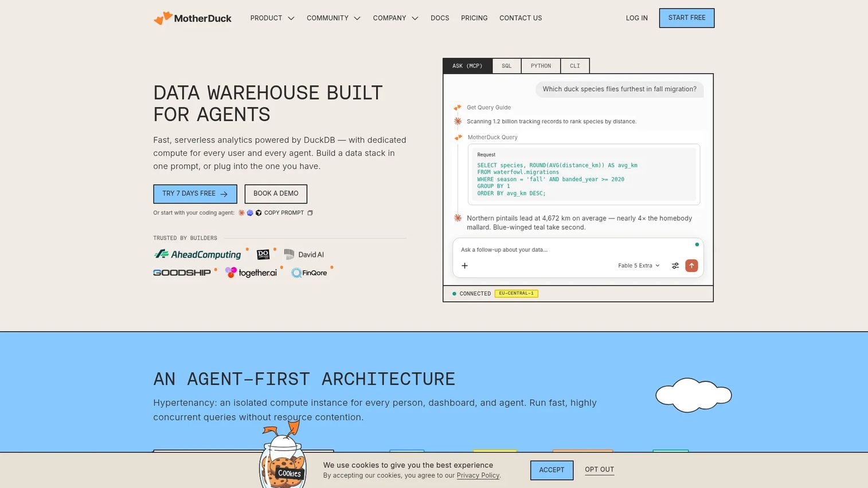868x488 pixels.
Task: Expand the PRODUCT menu
Action: pos(272,18)
